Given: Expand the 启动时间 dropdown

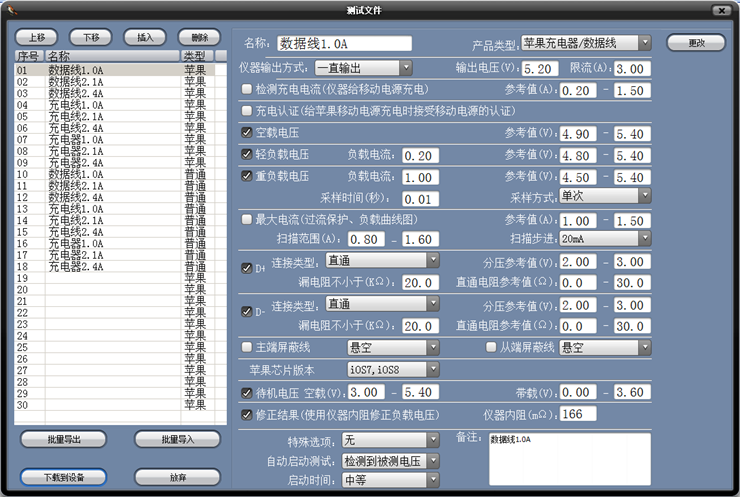Looking at the screenshot, I should (432, 480).
